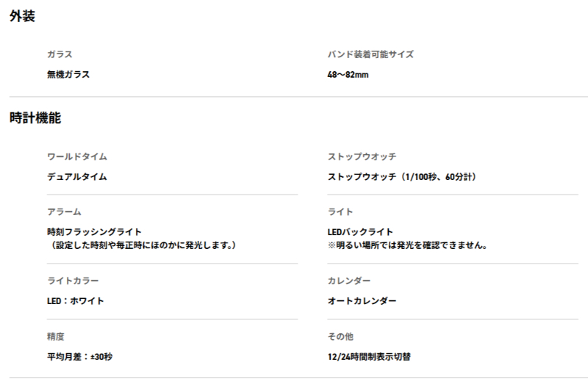Click the 12/24時間制表示切替 text
Viewport: 588px width, 384px height.
coord(369,357)
